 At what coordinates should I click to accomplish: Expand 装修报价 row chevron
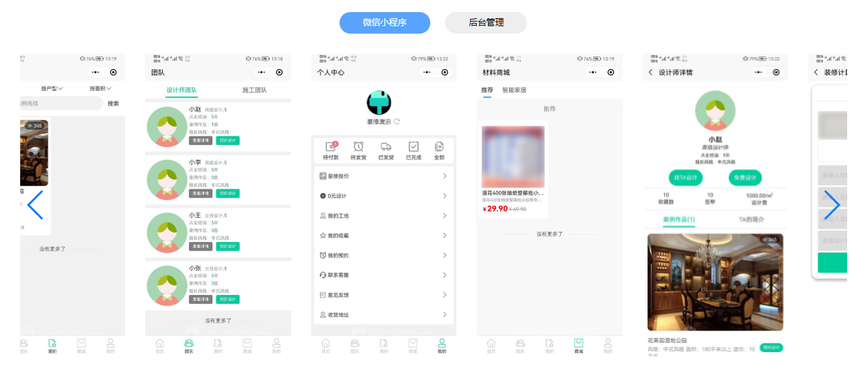(x=444, y=176)
